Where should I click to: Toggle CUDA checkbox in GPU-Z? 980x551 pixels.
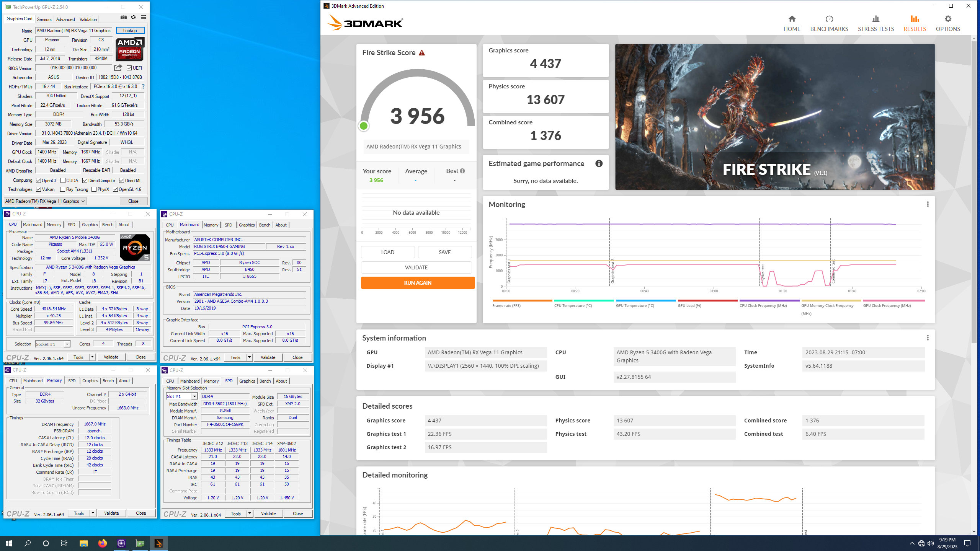63,181
